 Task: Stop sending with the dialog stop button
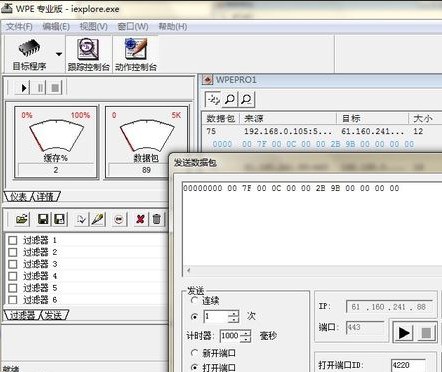coord(426,333)
